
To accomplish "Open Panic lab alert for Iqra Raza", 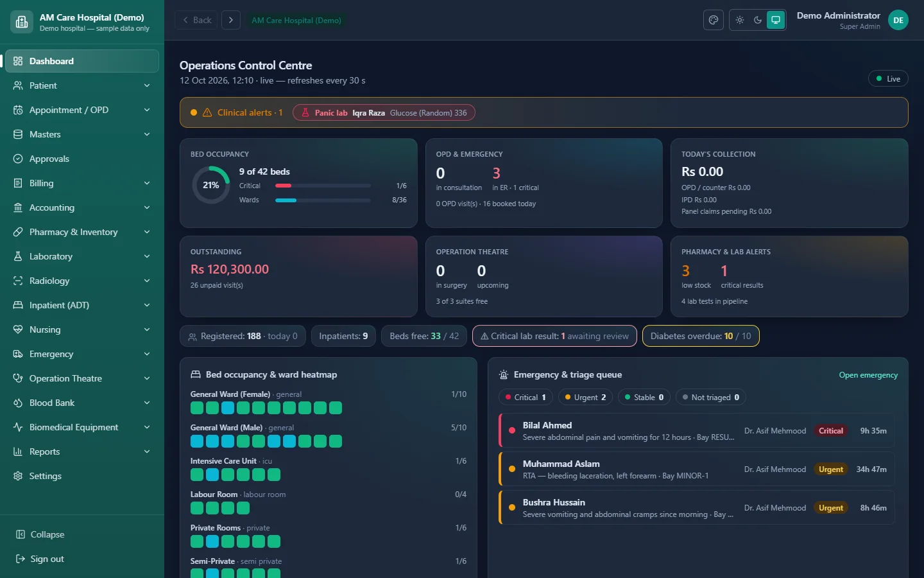I will click(384, 112).
